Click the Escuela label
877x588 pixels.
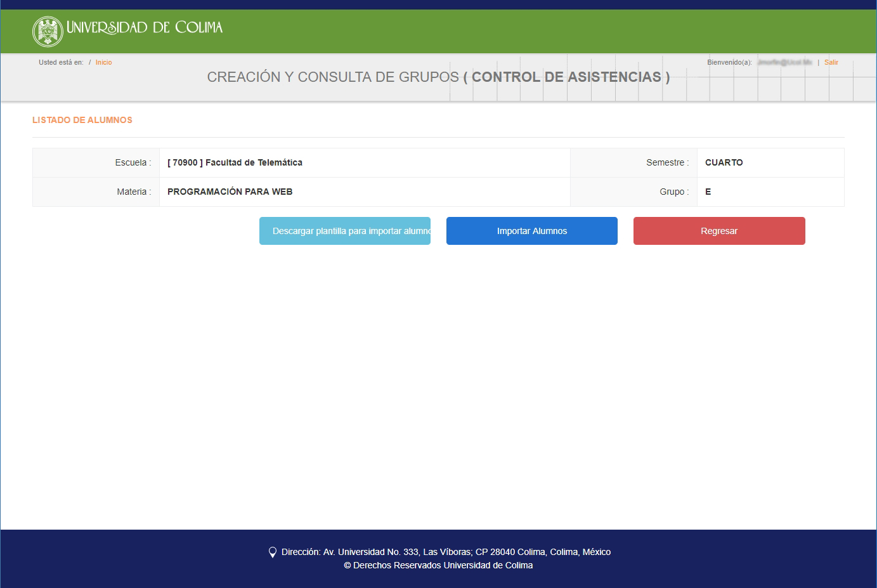133,162
